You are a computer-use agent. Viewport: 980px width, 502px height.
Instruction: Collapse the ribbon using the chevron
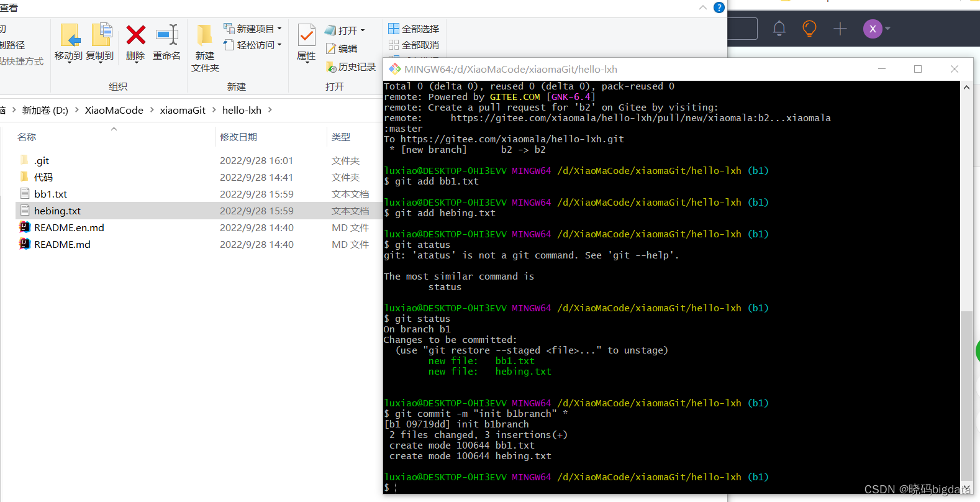[702, 7]
